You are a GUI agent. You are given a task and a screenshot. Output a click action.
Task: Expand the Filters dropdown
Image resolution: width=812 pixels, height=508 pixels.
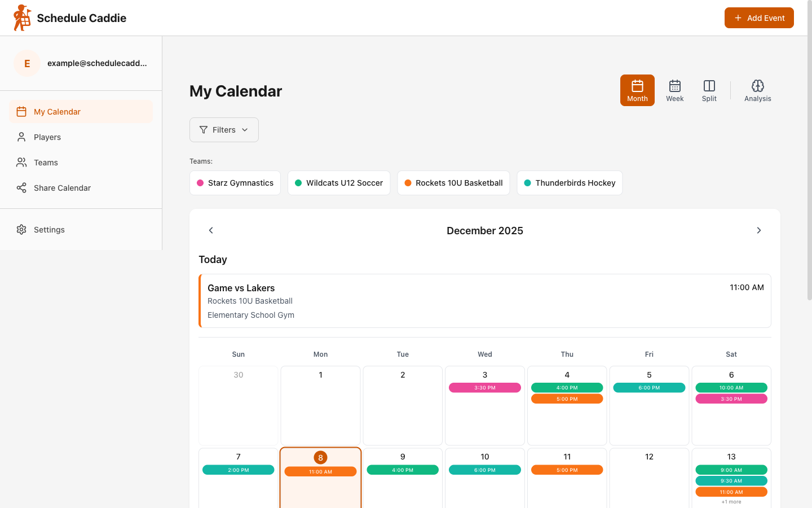(224, 130)
